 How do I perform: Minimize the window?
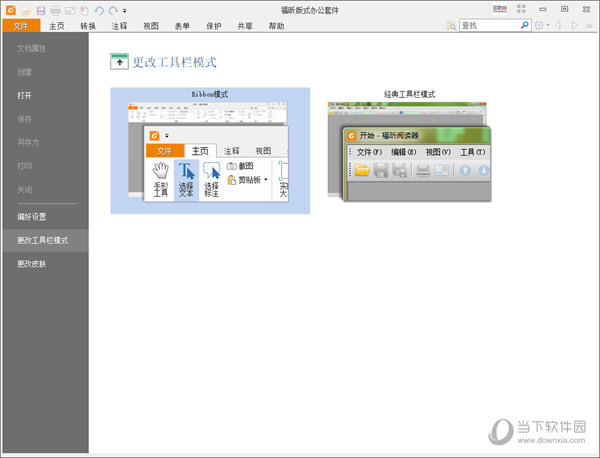[x=543, y=9]
